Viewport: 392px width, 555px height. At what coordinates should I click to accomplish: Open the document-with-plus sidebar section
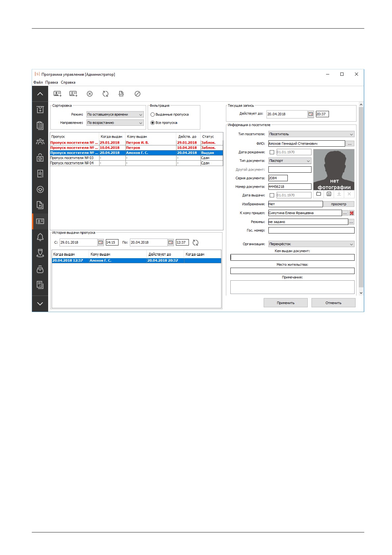click(x=40, y=205)
